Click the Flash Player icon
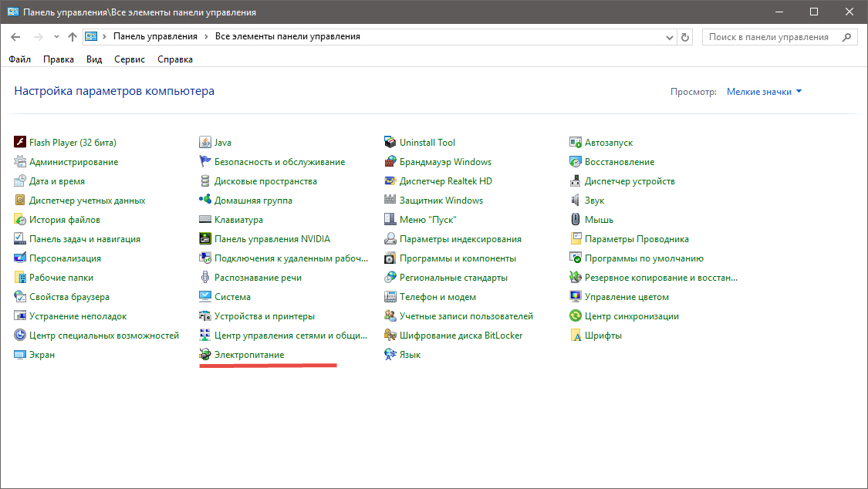 pyautogui.click(x=20, y=142)
